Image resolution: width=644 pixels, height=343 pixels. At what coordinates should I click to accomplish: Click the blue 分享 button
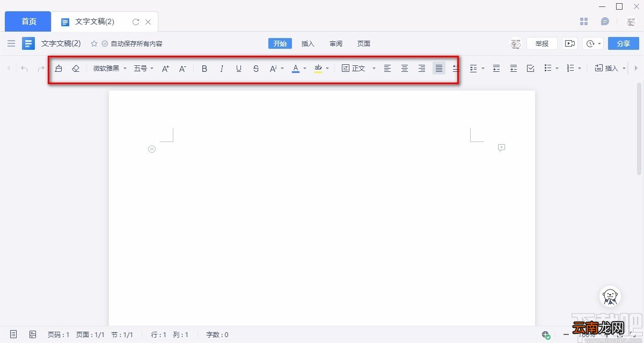click(x=624, y=43)
